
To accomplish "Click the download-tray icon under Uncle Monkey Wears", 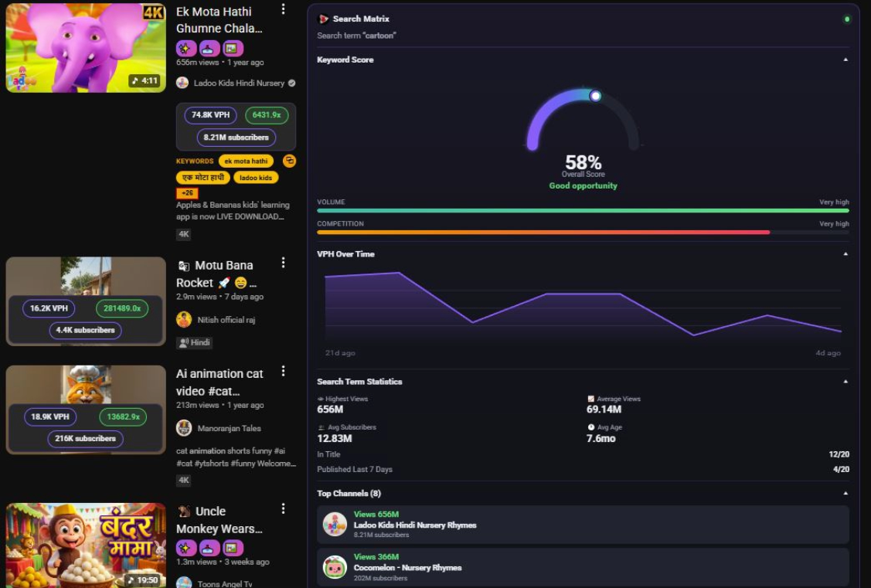I will pos(209,548).
